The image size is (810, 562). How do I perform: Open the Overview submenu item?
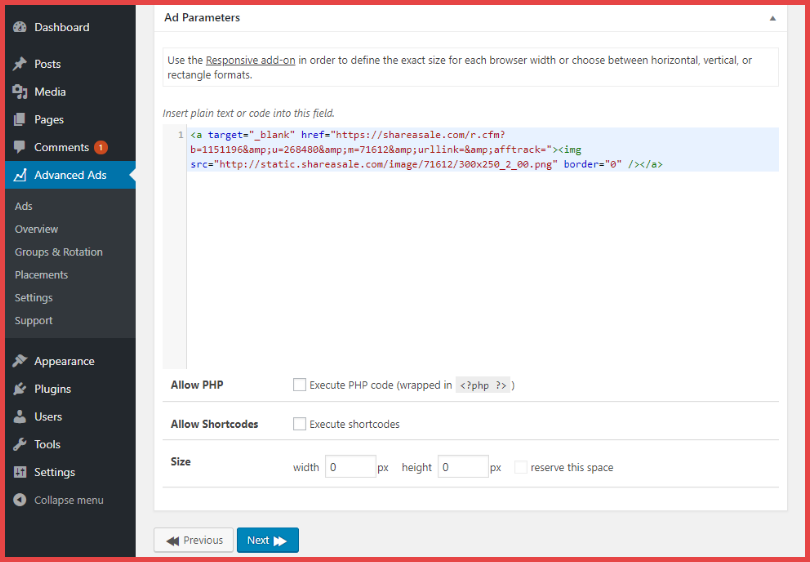[x=36, y=229]
